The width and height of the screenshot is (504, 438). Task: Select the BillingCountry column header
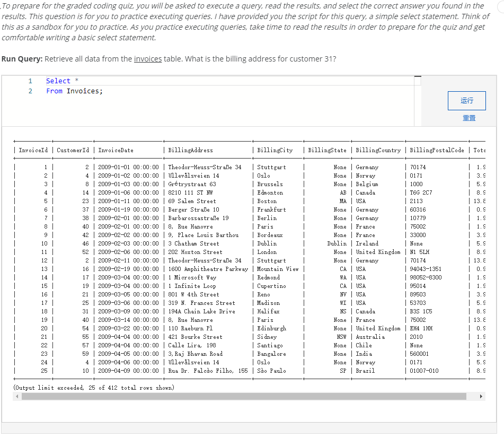378,150
